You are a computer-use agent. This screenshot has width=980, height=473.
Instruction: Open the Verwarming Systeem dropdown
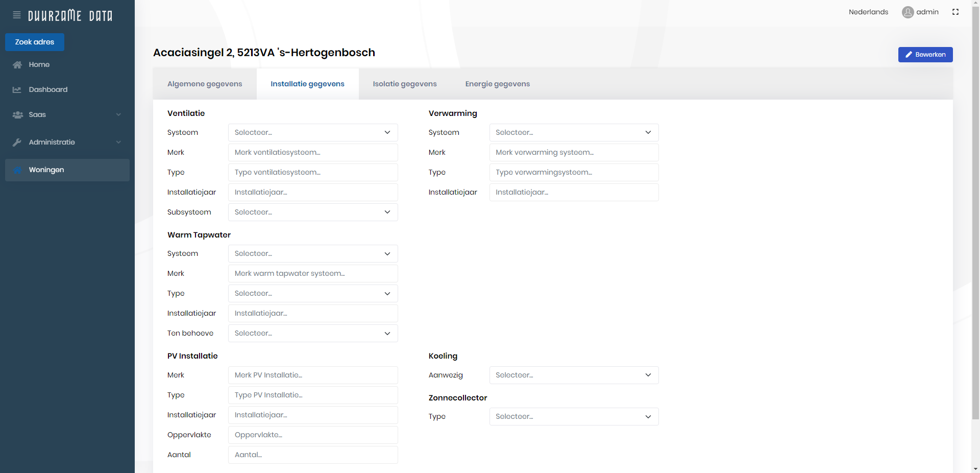574,133
